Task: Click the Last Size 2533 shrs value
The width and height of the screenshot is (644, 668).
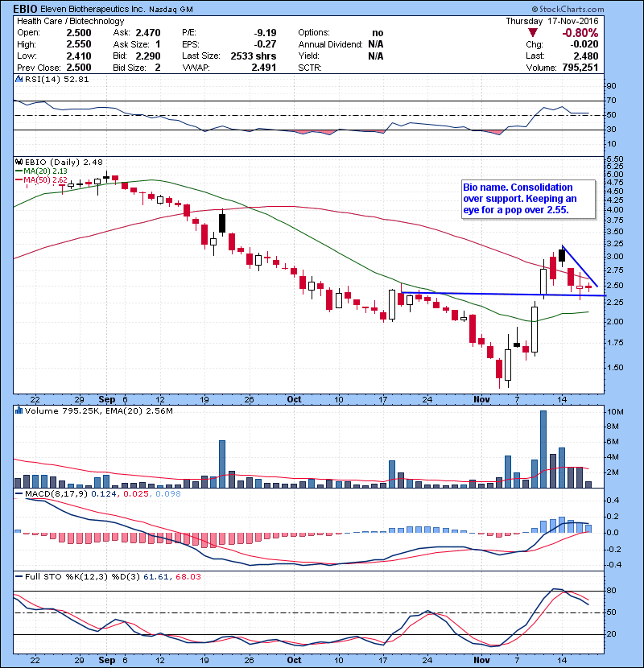Action: click(253, 56)
